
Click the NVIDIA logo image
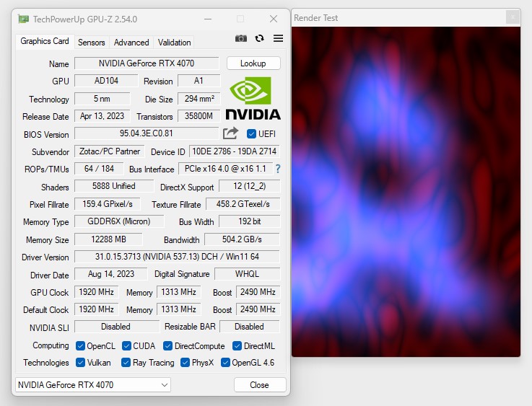point(253,98)
